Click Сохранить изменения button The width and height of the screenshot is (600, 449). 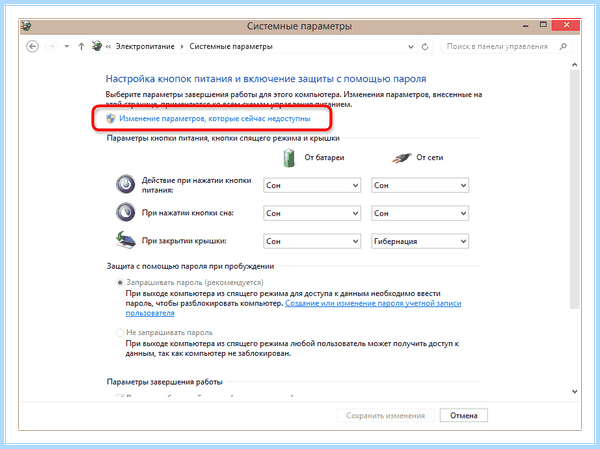click(x=386, y=416)
